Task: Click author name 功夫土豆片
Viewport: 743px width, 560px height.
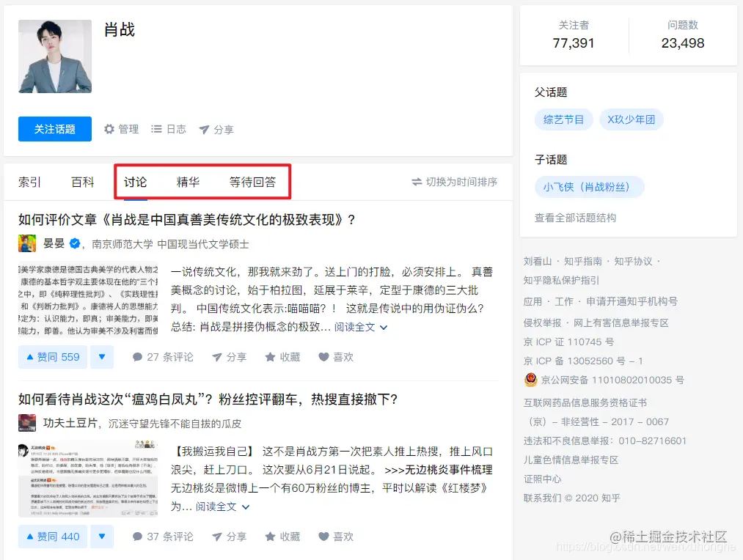Action: [70, 423]
